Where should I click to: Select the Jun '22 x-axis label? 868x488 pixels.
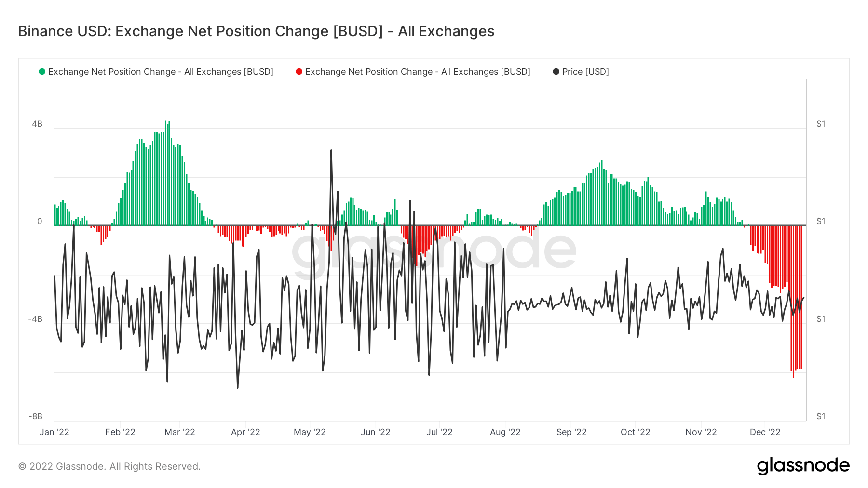[376, 432]
